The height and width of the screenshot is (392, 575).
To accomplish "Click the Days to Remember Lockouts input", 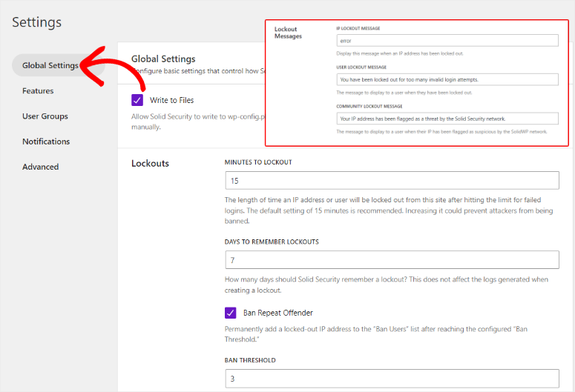I will (392, 259).
